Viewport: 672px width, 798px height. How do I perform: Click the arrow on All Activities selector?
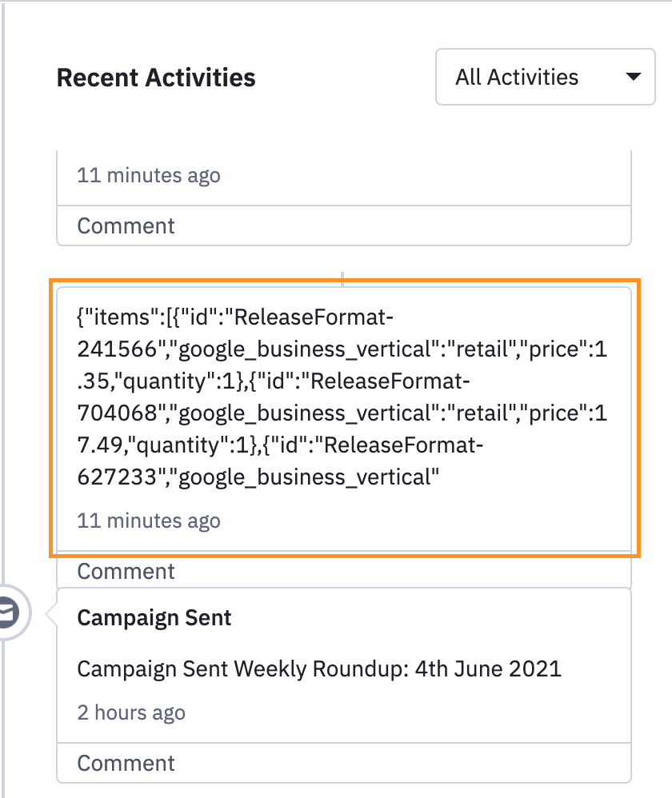coord(633,78)
